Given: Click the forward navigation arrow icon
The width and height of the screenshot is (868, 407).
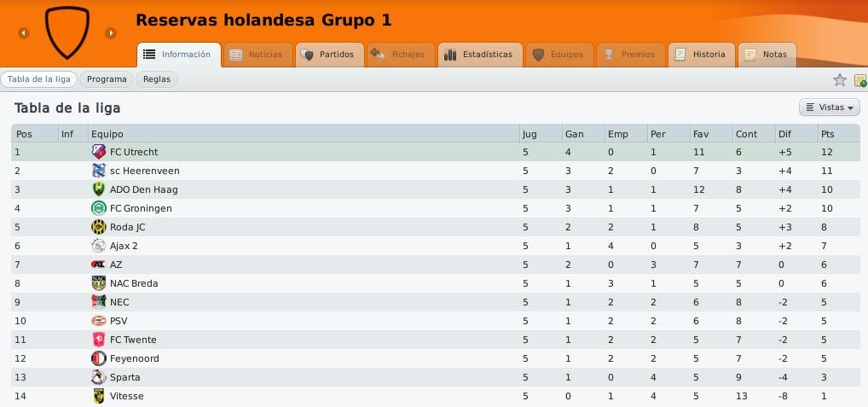Looking at the screenshot, I should click(111, 33).
